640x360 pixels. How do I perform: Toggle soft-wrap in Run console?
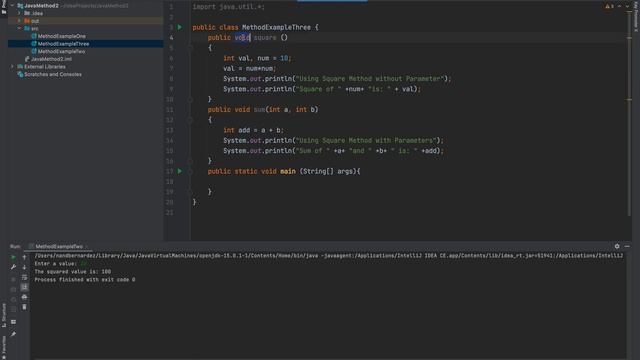click(x=24, y=277)
